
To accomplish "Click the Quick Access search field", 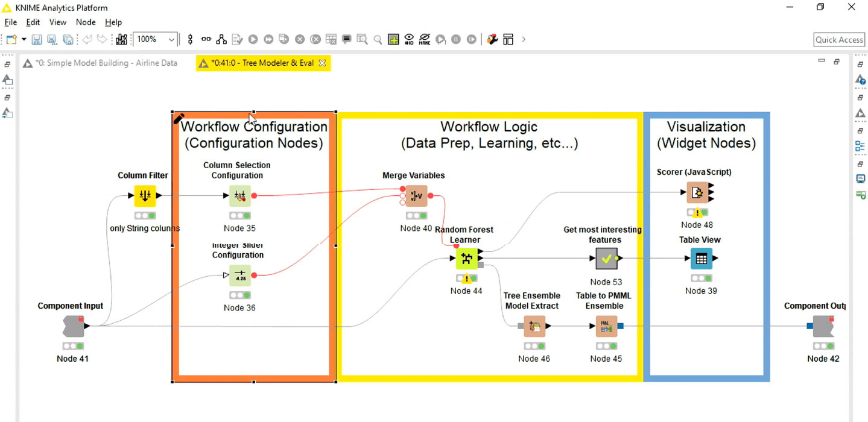I will pyautogui.click(x=839, y=40).
